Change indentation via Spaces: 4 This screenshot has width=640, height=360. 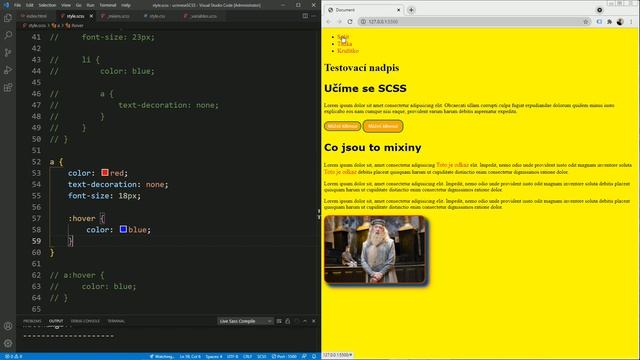pos(213,356)
